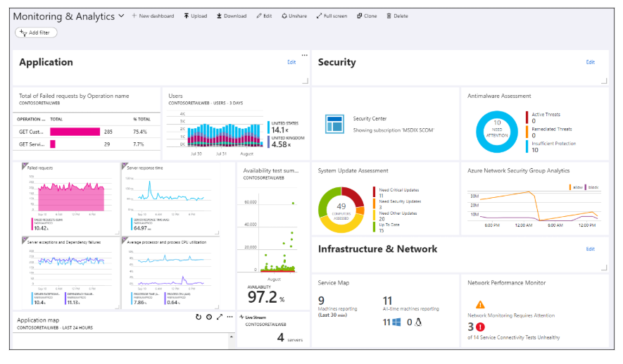The image size is (623, 364).
Task: Click the Edit link in the Security section
Action: point(590,62)
